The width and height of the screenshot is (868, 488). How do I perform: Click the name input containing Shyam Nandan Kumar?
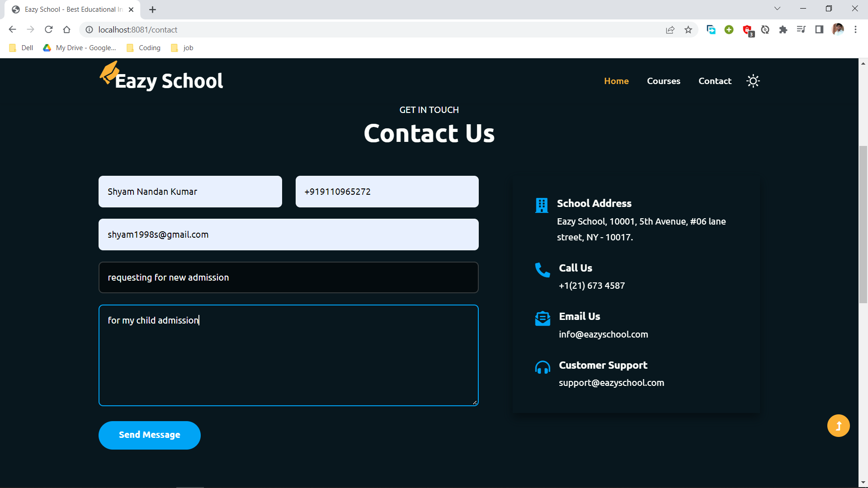click(190, 191)
